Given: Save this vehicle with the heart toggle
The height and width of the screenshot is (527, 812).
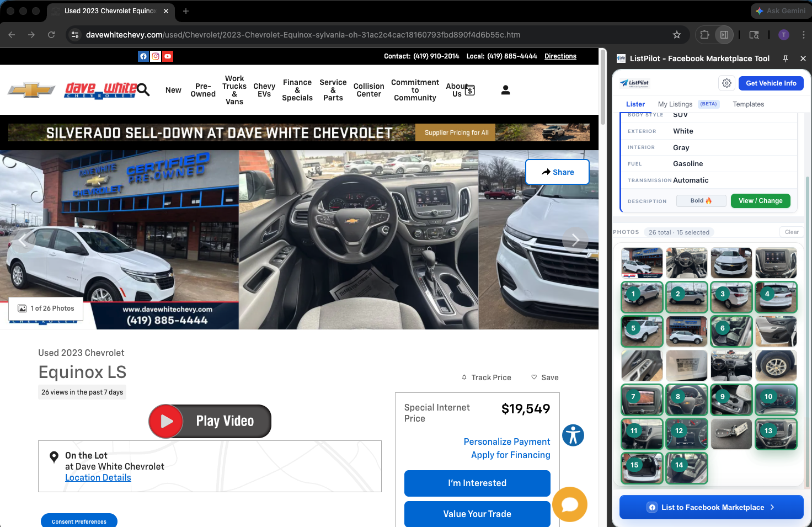Looking at the screenshot, I should [x=545, y=377].
